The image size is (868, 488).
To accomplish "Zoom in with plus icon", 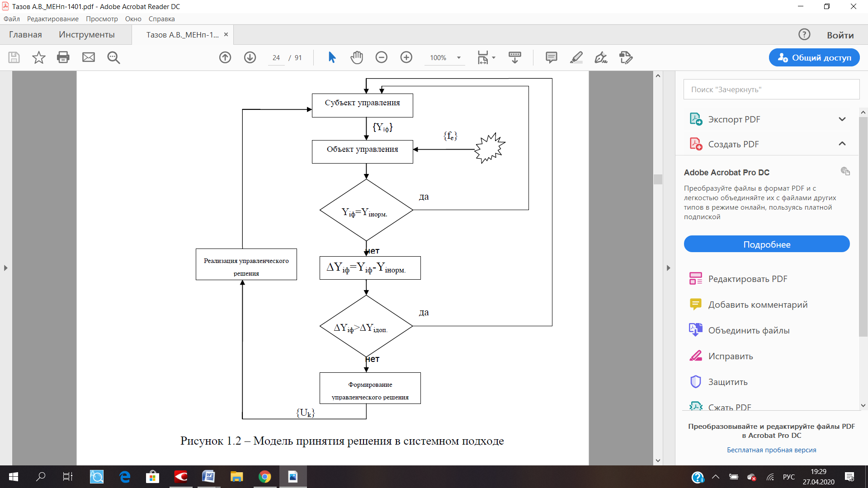I will point(406,57).
